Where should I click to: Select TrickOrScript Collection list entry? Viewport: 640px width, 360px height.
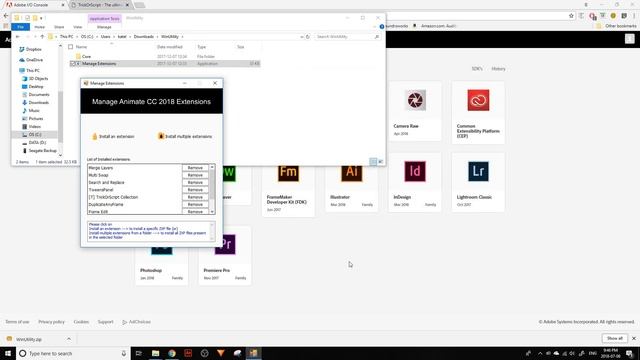113,197
